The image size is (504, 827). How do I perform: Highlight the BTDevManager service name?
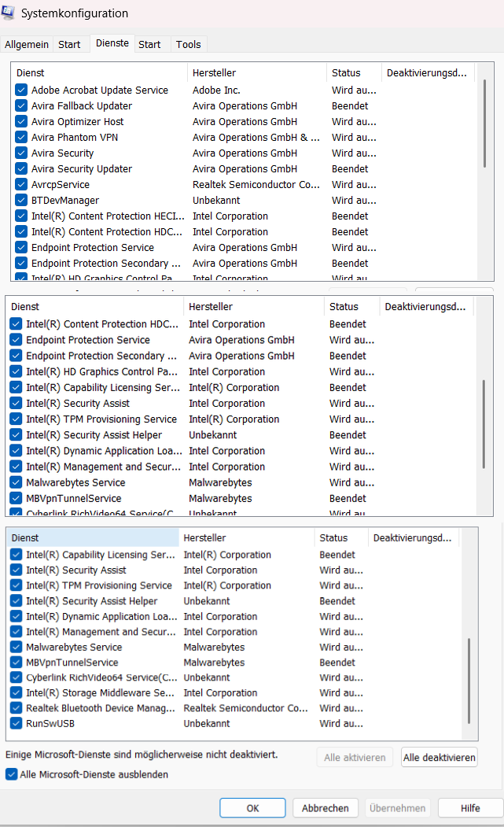pos(65,201)
